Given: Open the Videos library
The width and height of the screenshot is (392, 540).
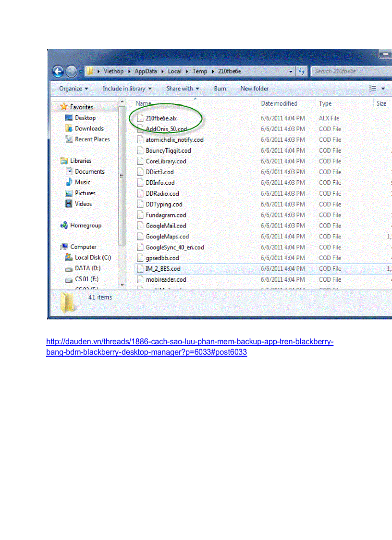Looking at the screenshot, I should (x=83, y=203).
